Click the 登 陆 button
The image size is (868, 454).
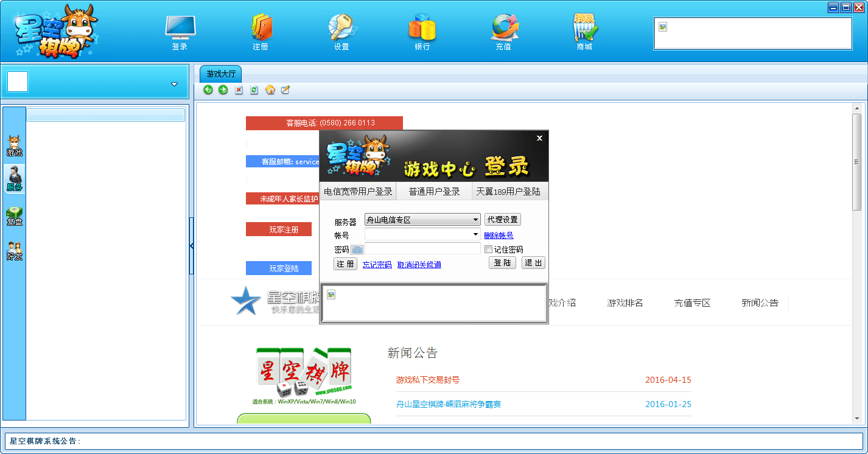[x=503, y=263]
